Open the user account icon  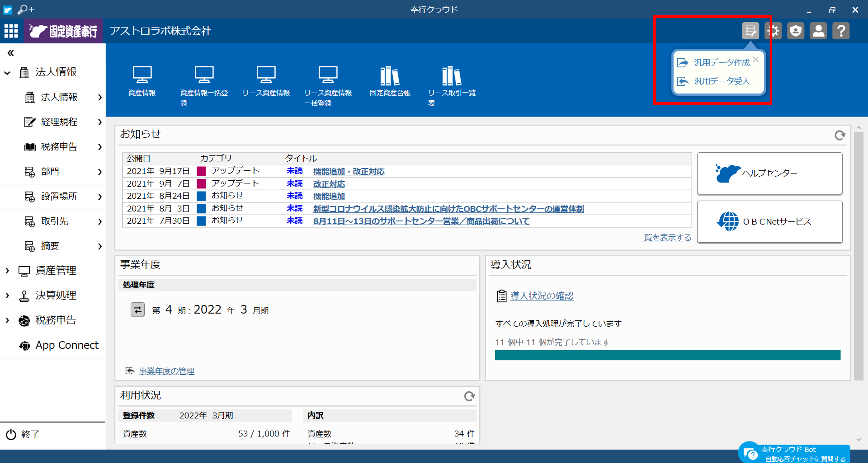coord(818,31)
